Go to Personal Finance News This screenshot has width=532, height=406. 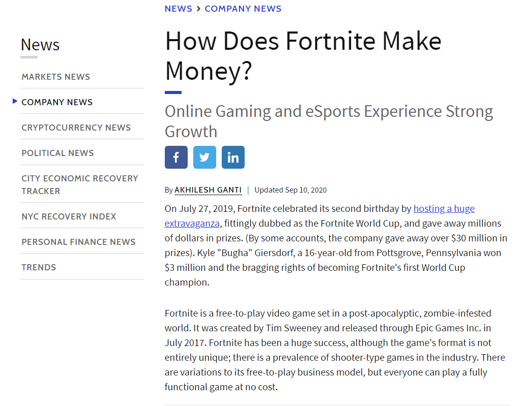tap(78, 242)
